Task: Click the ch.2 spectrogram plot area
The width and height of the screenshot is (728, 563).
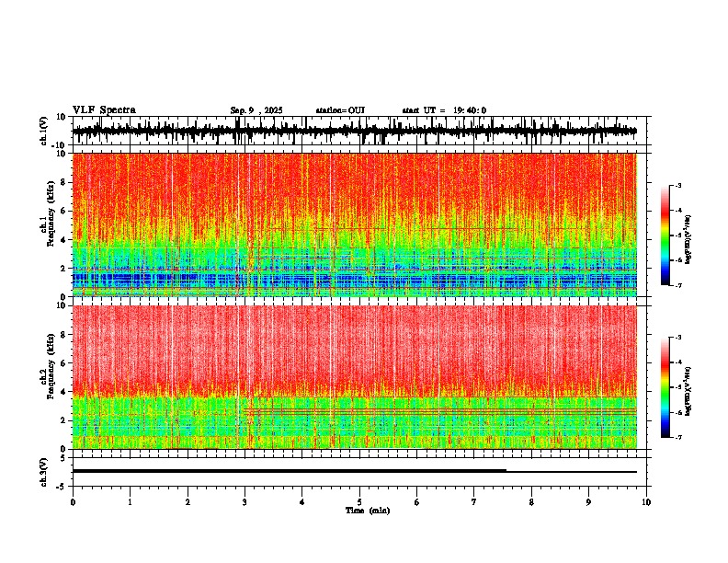Action: [x=354, y=377]
